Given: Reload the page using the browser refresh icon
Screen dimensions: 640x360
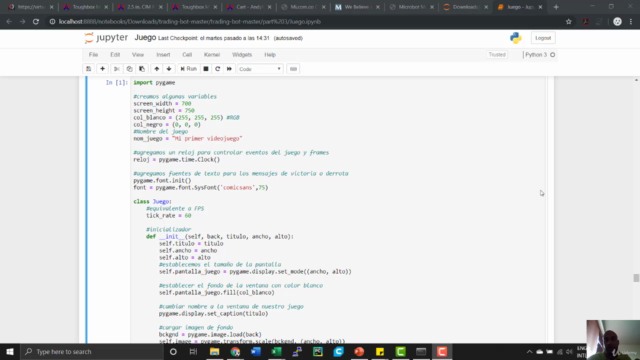Looking at the screenshot, I should pos(36,22).
